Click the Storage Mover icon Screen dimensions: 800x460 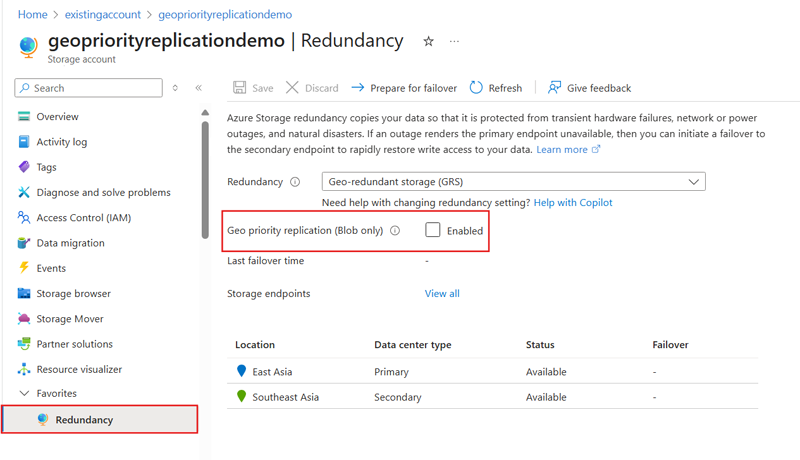pos(24,319)
